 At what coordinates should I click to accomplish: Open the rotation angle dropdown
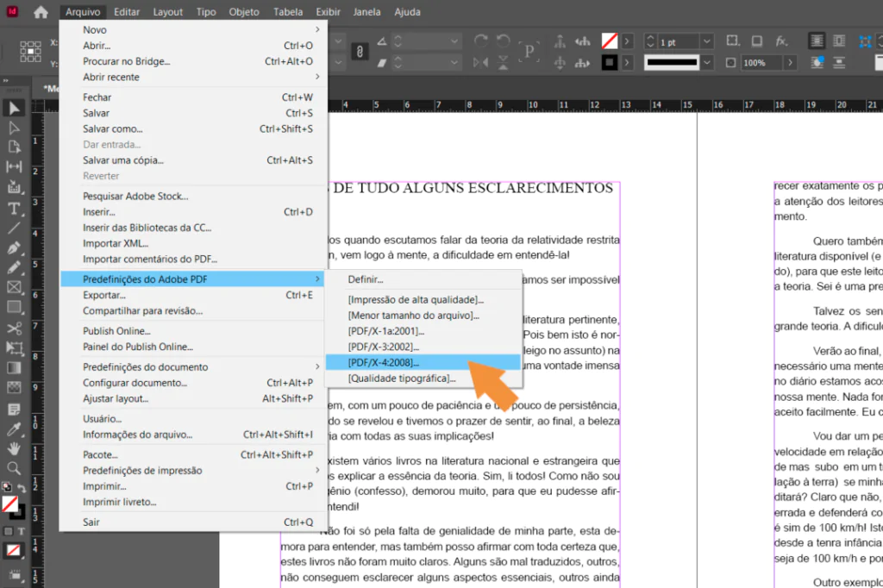(454, 41)
